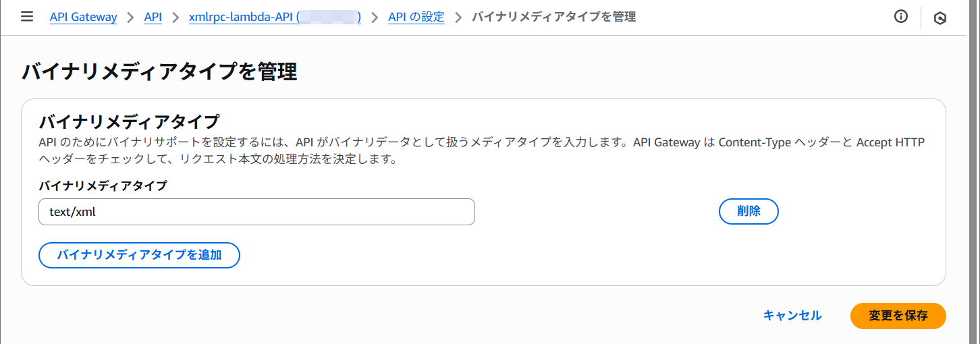Click chevron between API and xmlrpc-lambda-API
Image resolution: width=980 pixels, height=344 pixels.
[x=175, y=18]
